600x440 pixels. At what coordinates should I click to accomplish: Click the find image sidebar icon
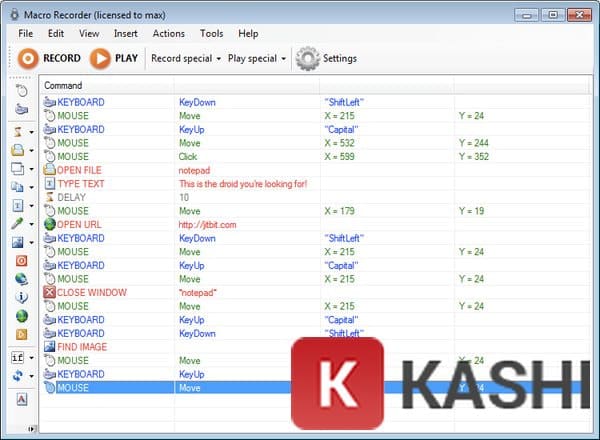tap(18, 242)
